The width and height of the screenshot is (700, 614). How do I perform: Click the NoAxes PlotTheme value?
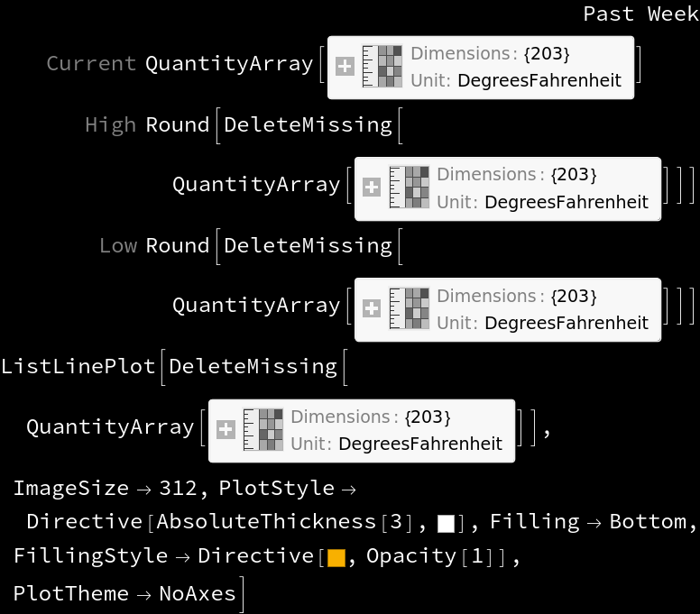coord(198,594)
